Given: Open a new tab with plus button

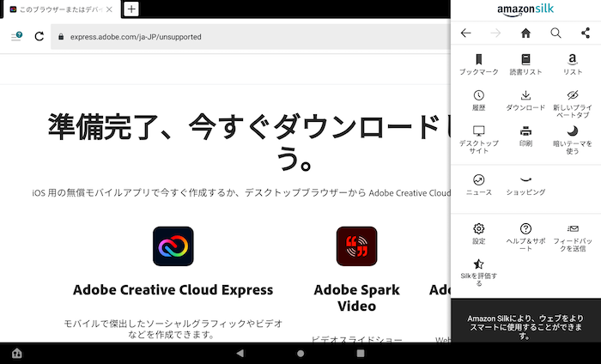Looking at the screenshot, I should (131, 9).
